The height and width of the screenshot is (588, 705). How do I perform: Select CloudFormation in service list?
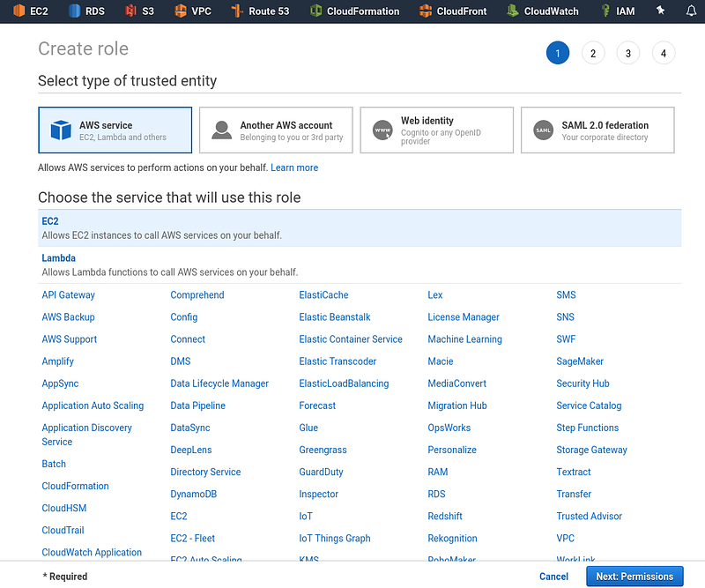[75, 486]
